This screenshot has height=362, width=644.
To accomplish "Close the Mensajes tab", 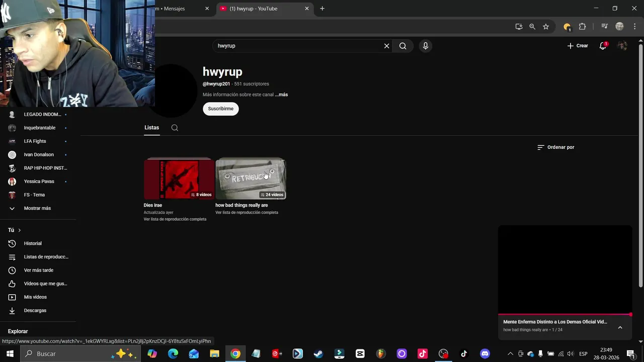I will click(x=207, y=9).
